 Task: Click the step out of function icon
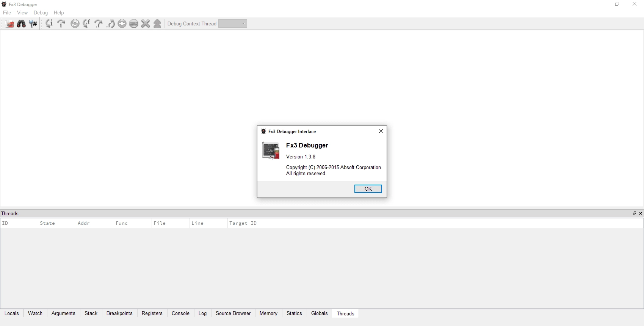[x=110, y=24]
